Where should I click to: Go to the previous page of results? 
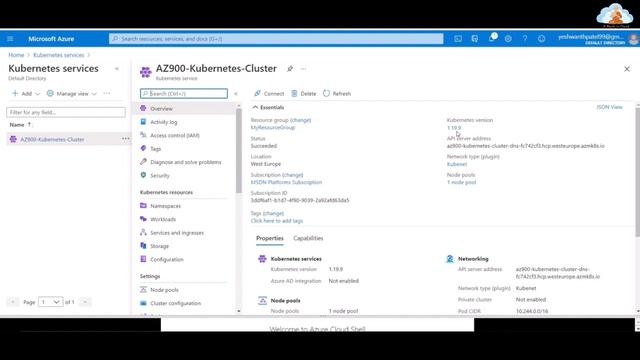click(13, 302)
